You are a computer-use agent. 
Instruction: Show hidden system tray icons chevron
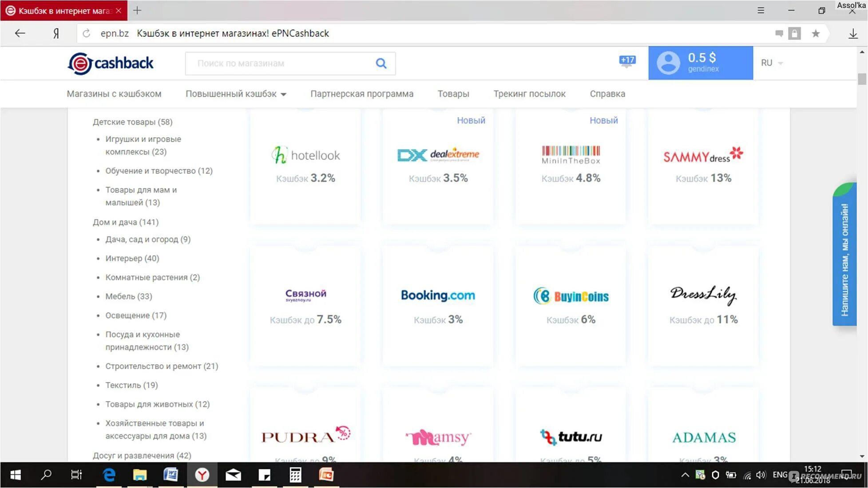click(685, 475)
